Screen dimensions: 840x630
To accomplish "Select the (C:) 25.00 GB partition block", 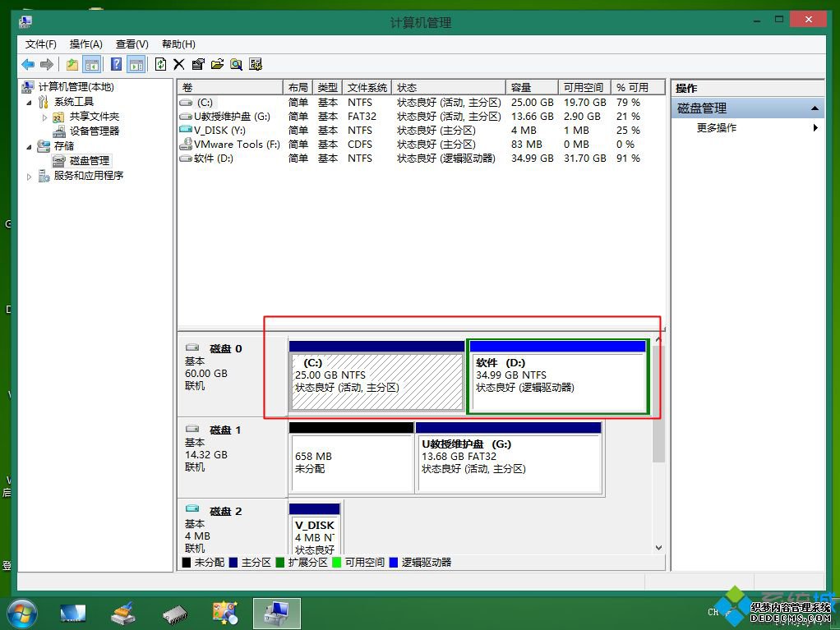I will (376, 376).
